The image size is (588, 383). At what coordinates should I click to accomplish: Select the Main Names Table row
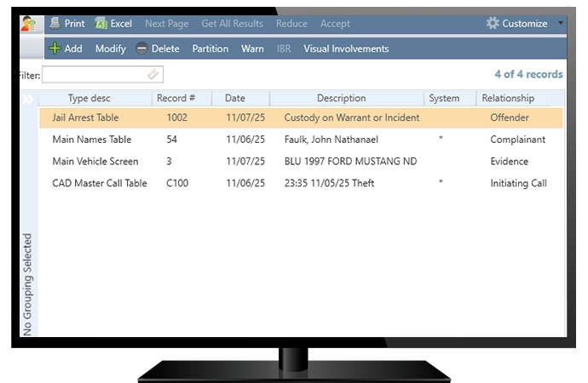click(301, 140)
